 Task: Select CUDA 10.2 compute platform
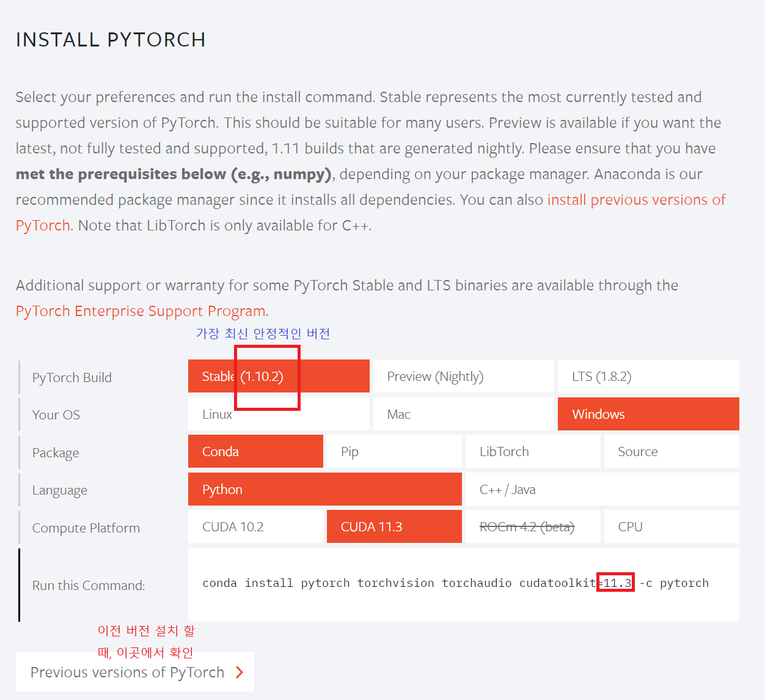point(255,526)
